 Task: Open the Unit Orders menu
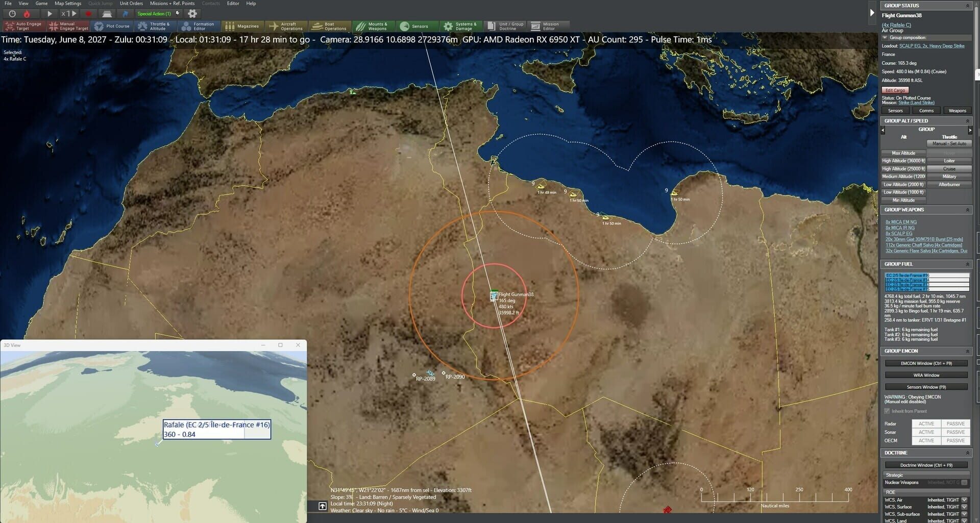tap(131, 3)
